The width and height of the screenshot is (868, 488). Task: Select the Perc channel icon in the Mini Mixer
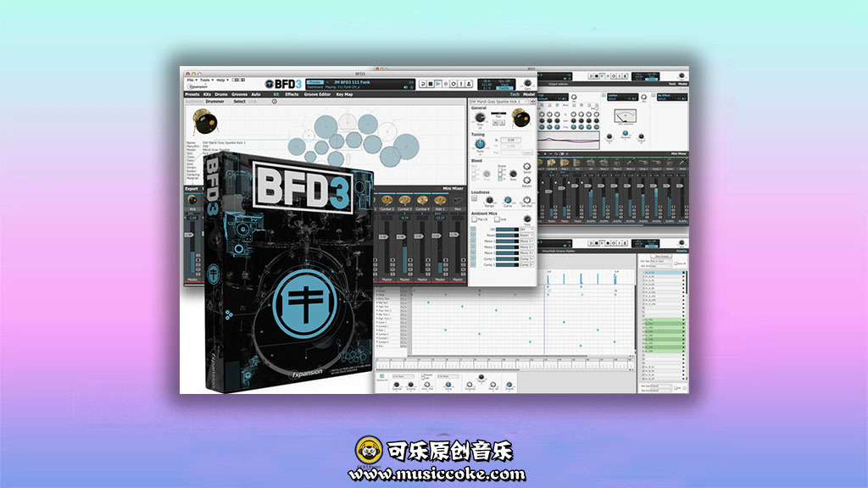pos(458,200)
